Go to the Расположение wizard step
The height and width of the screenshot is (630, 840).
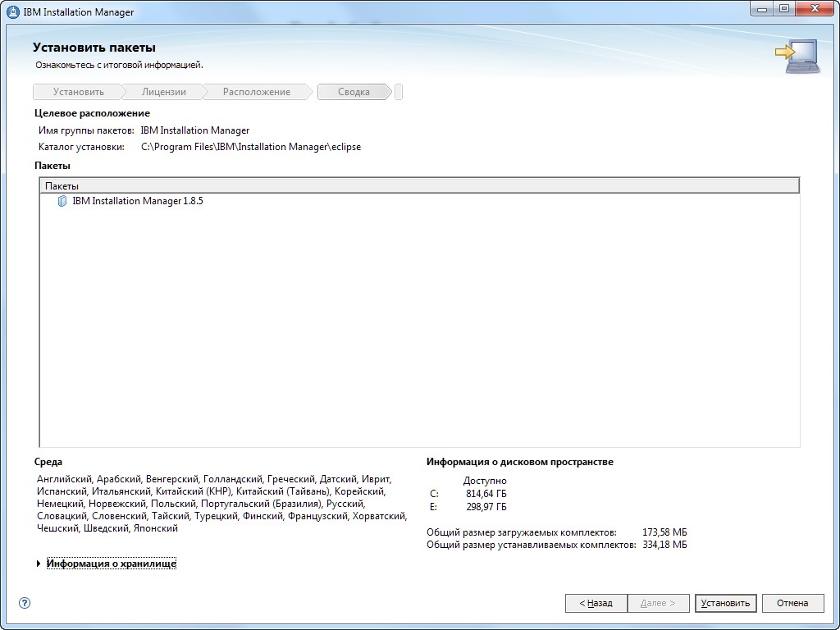coord(257,92)
